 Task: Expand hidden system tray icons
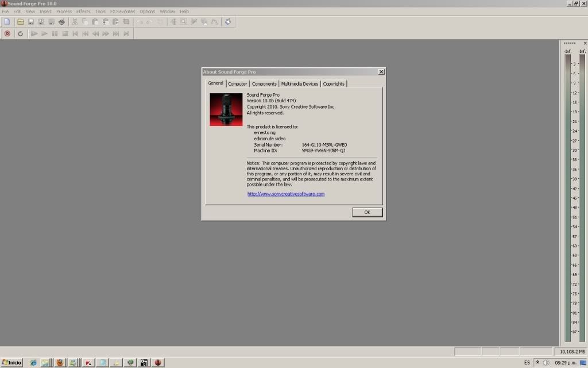[x=537, y=362]
